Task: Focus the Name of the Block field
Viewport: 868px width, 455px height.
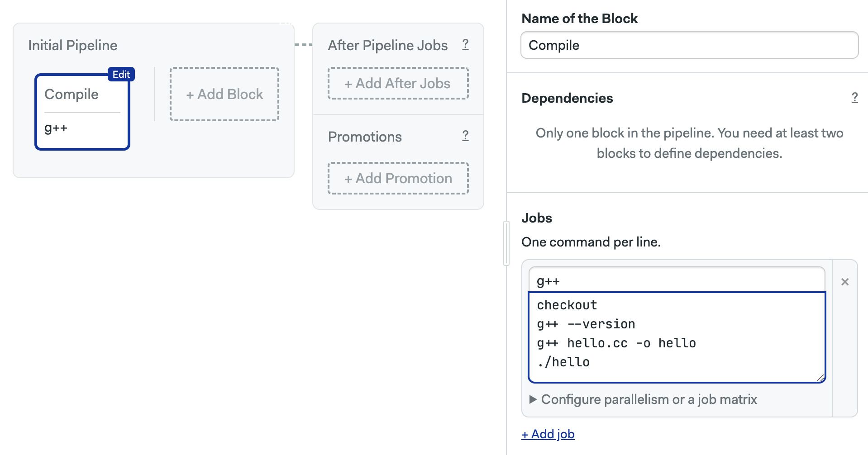Action: [689, 45]
